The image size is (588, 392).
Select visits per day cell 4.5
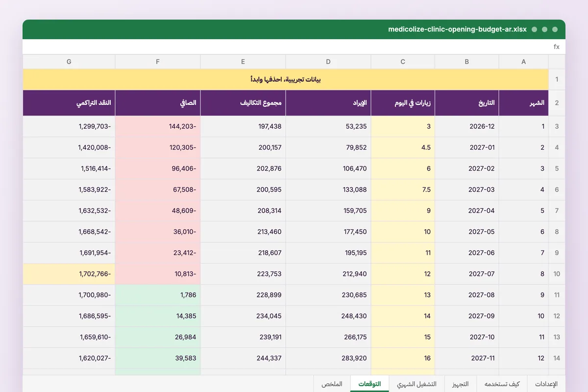403,147
